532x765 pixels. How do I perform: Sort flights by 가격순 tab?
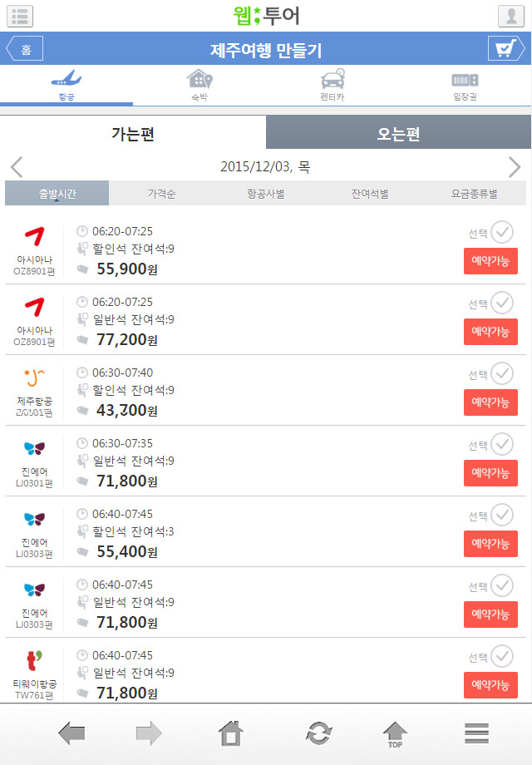click(x=161, y=194)
